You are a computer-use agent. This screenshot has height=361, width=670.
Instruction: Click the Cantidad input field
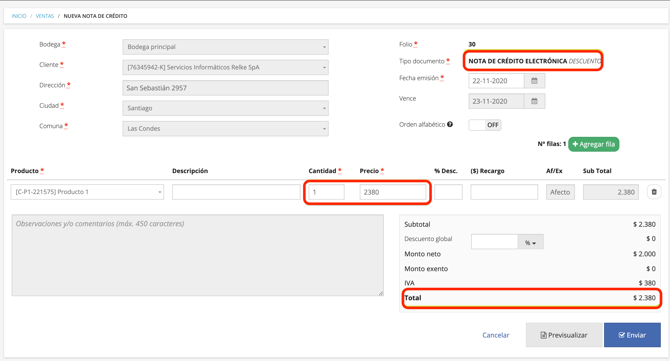tap(327, 192)
